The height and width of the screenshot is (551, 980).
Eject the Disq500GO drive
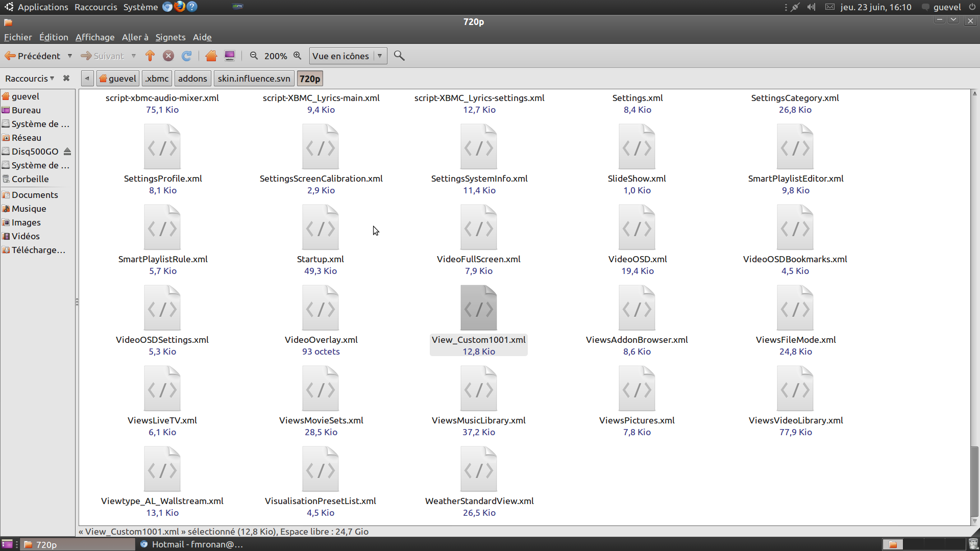point(67,152)
